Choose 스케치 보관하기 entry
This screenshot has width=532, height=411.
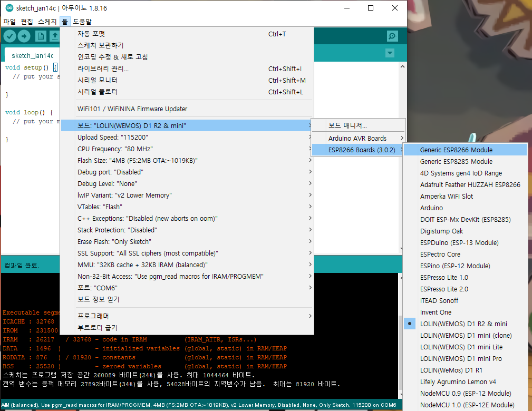pyautogui.click(x=187, y=45)
